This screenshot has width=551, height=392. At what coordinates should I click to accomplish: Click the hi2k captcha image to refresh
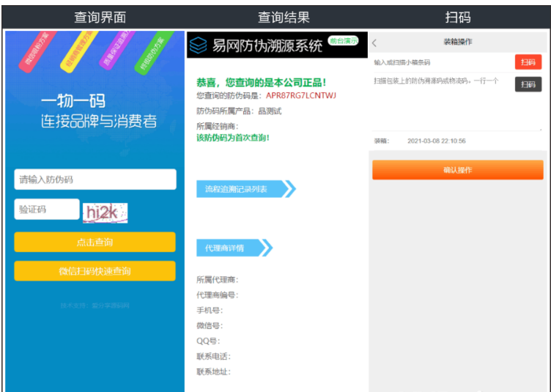coord(106,212)
